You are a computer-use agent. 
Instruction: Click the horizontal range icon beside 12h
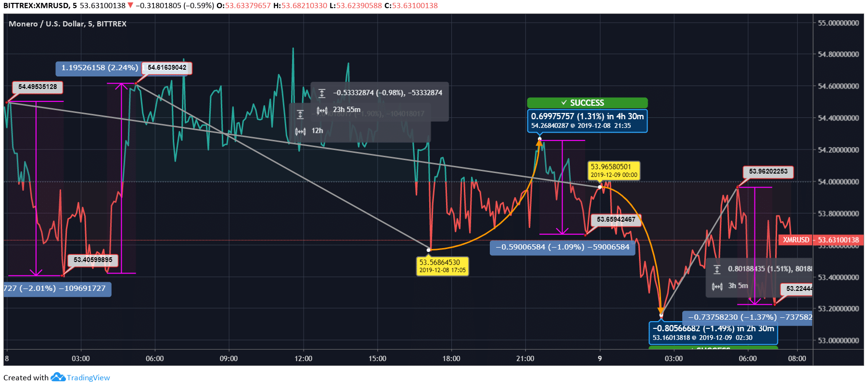click(x=300, y=131)
